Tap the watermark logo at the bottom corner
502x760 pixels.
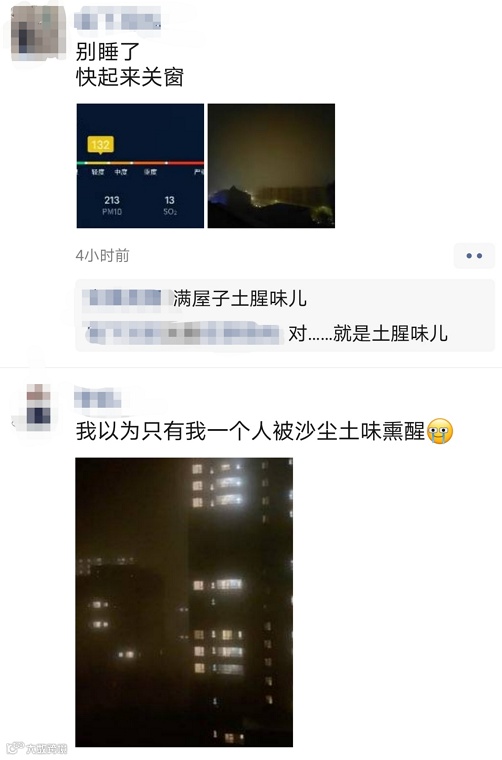coord(36,748)
